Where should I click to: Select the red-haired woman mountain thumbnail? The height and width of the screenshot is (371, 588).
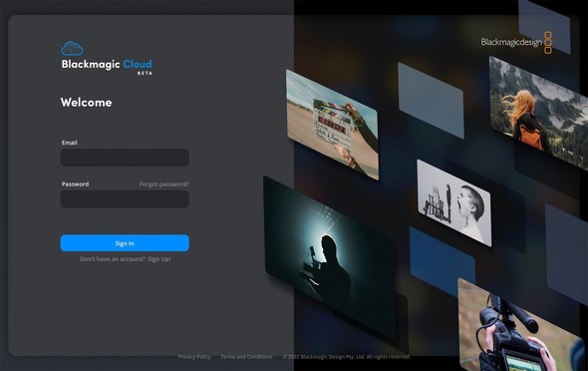tap(538, 113)
